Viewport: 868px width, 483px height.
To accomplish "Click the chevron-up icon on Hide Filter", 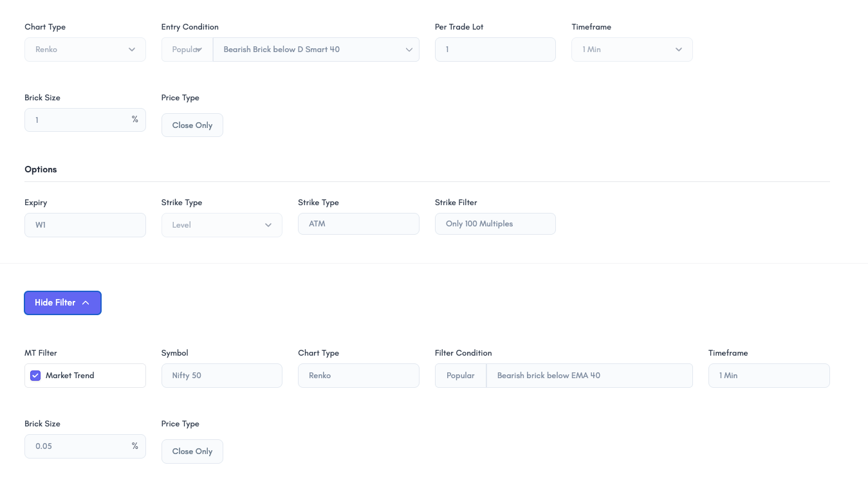I will coord(86,303).
